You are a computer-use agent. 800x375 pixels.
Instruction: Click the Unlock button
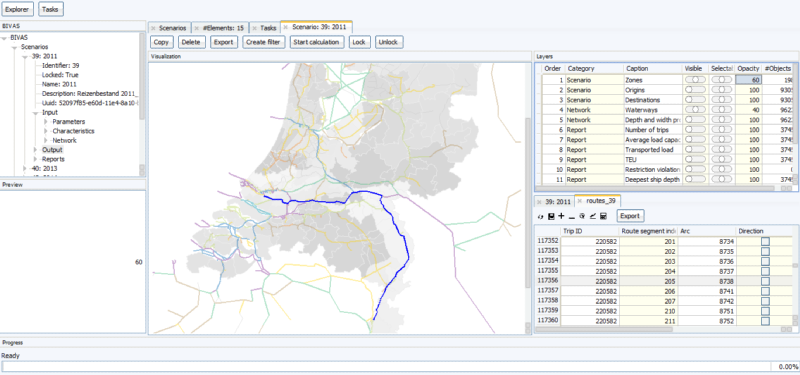[389, 42]
